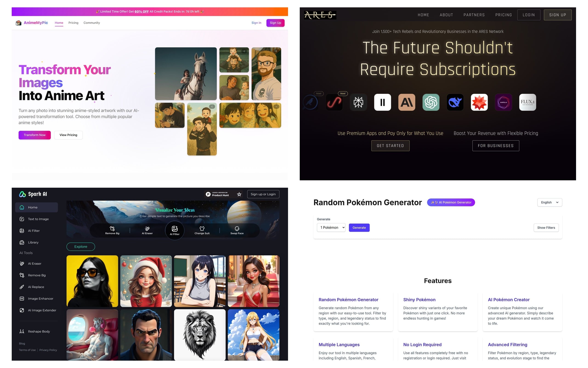Click View Pricing button
Screen dimensions: 588x368
[x=68, y=135]
